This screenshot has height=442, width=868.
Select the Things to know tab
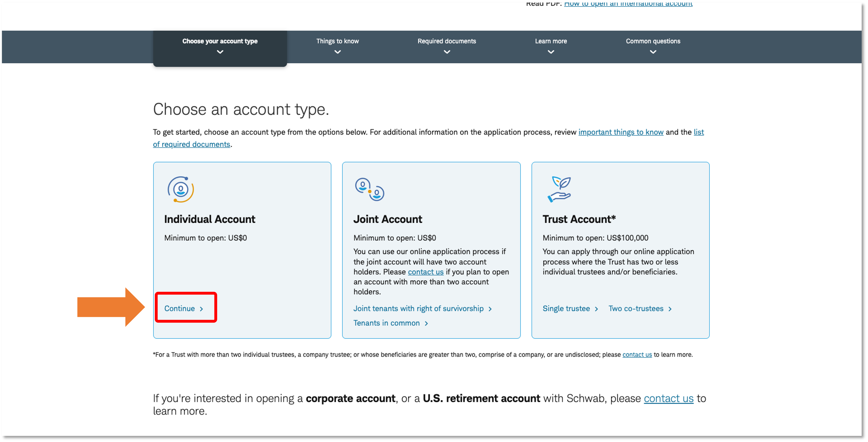tap(337, 41)
